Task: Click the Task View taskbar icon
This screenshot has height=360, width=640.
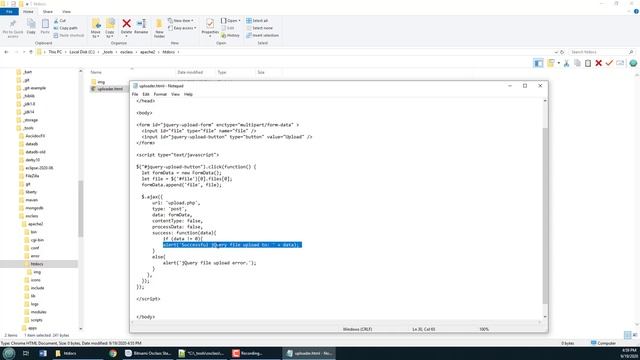Action: click(26, 353)
